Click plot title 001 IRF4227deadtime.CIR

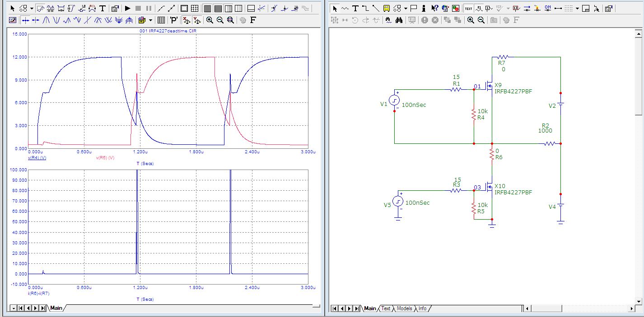169,31
